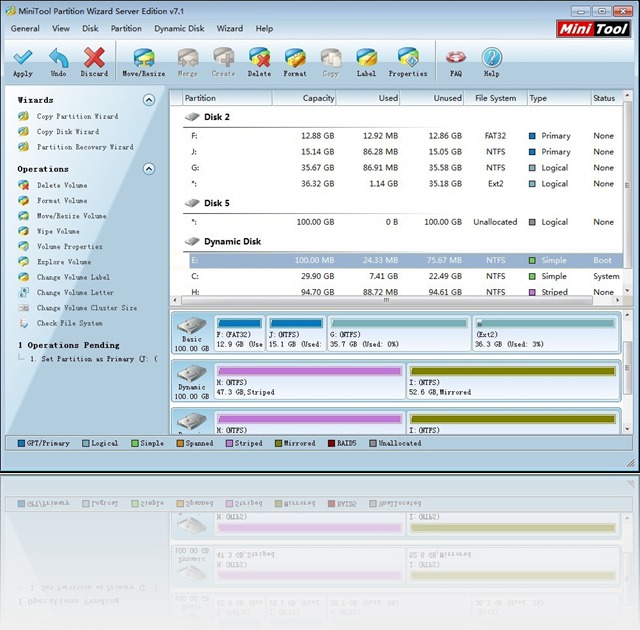Open the Wizard menu
Image resolution: width=640 pixels, height=630 pixels.
[230, 29]
